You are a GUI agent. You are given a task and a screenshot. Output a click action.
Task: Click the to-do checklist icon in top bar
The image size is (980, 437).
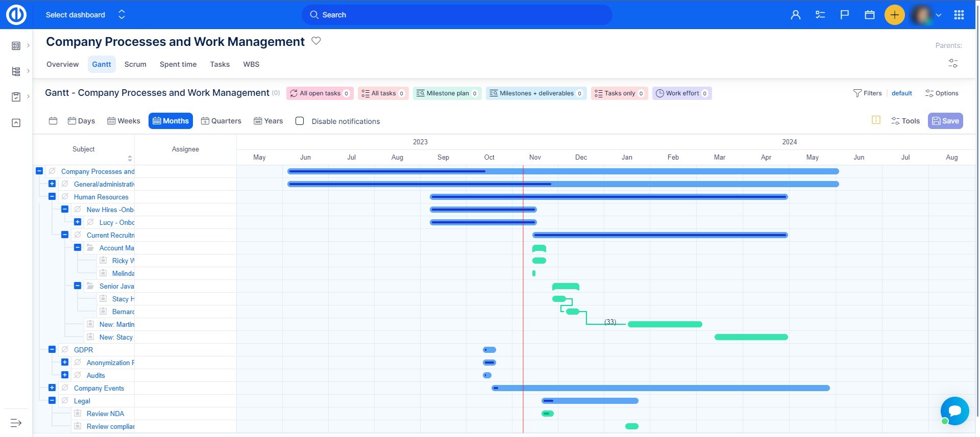coord(820,15)
